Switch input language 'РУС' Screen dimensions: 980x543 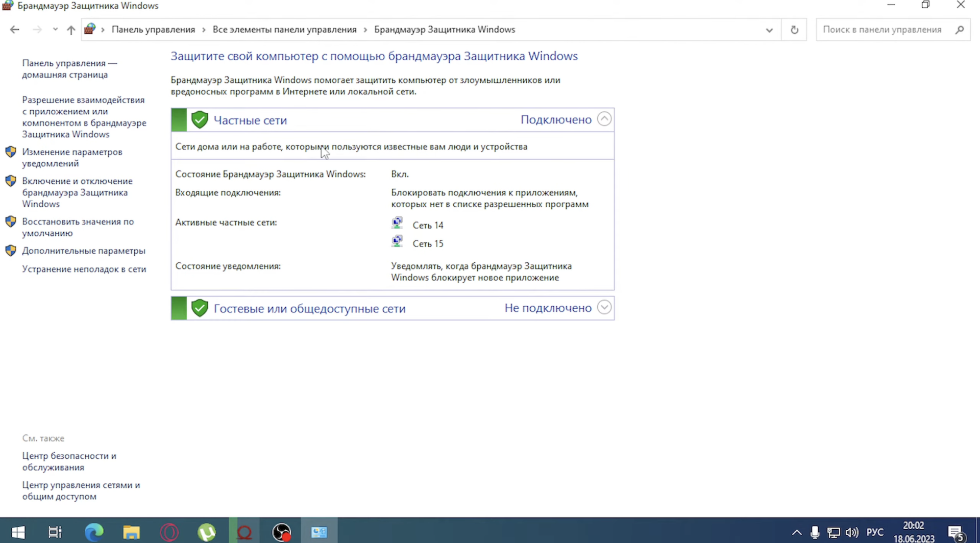click(875, 533)
